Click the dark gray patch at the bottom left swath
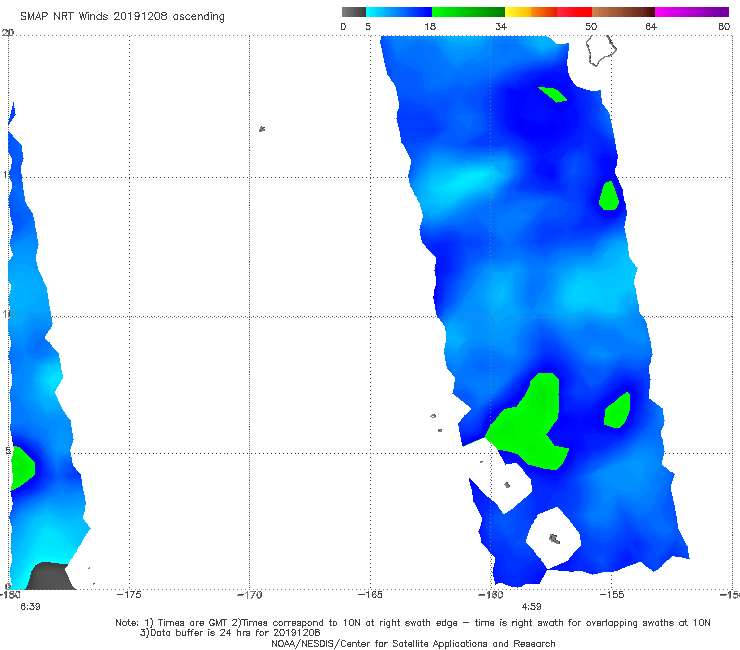Screen dimensions: 740x650 point(50,576)
